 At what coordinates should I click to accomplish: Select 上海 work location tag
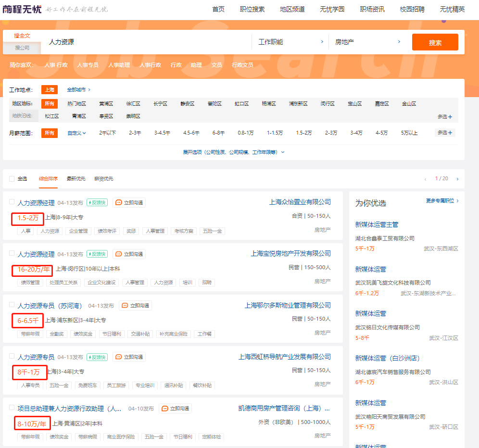pos(50,90)
